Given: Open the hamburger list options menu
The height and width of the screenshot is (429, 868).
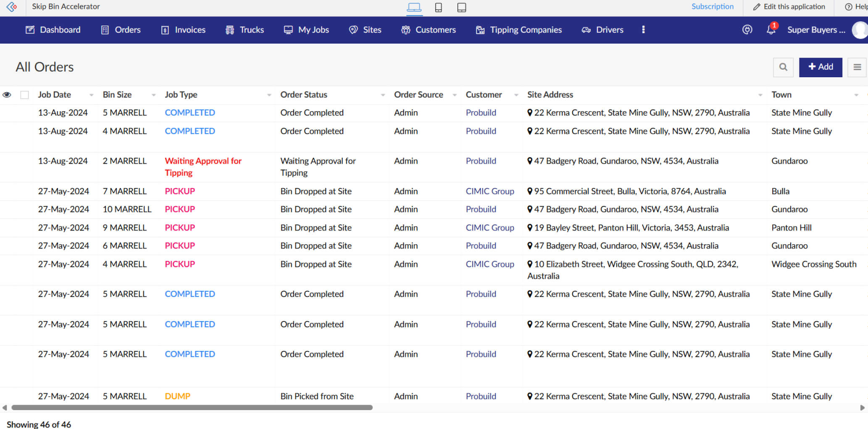Looking at the screenshot, I should coord(857,67).
